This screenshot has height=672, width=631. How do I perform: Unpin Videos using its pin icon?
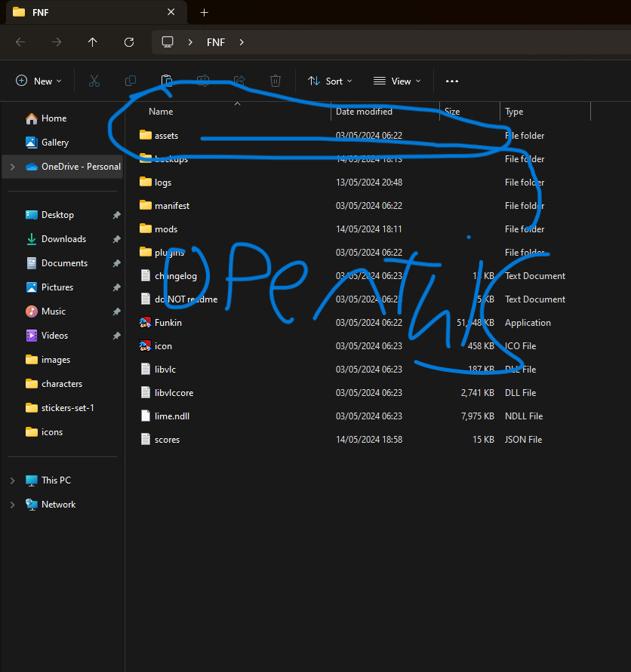click(x=116, y=335)
